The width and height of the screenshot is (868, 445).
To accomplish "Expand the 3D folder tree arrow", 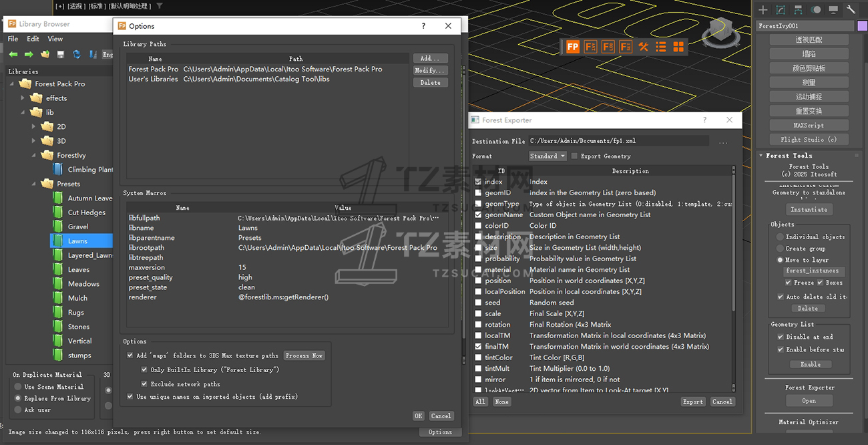I will (x=34, y=141).
